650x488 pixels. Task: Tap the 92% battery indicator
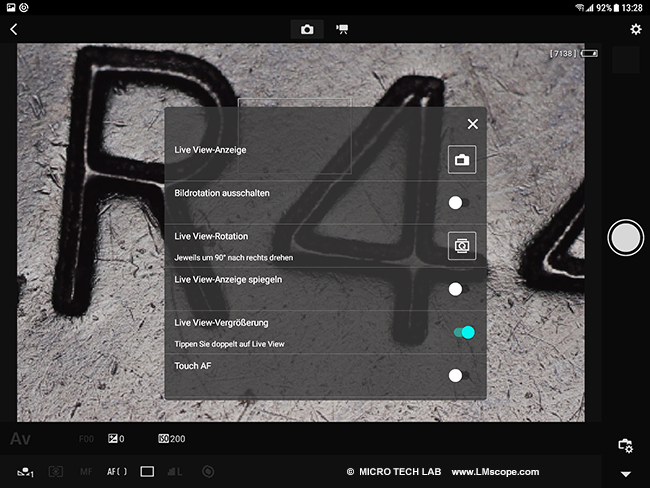608,7
